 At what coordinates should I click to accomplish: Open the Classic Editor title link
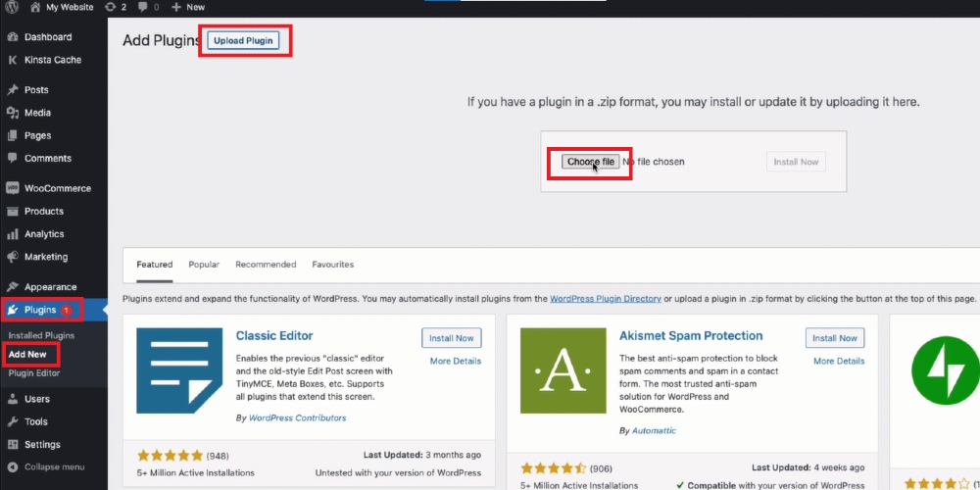pyautogui.click(x=274, y=335)
